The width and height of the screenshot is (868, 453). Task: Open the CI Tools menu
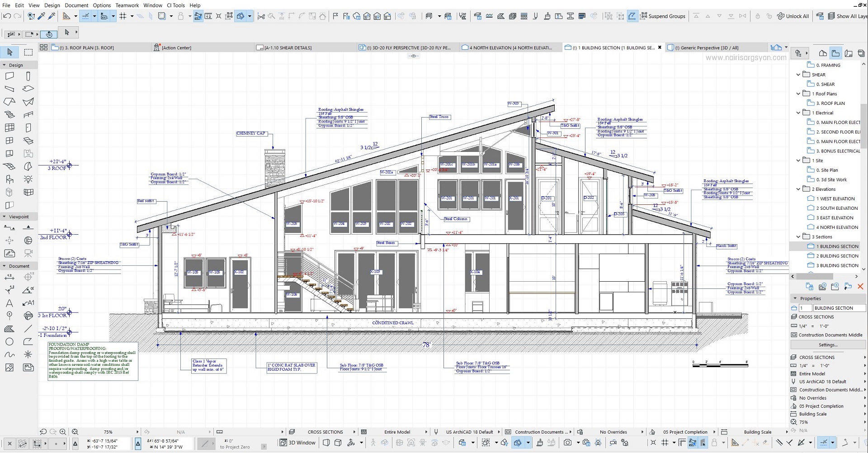pyautogui.click(x=176, y=5)
